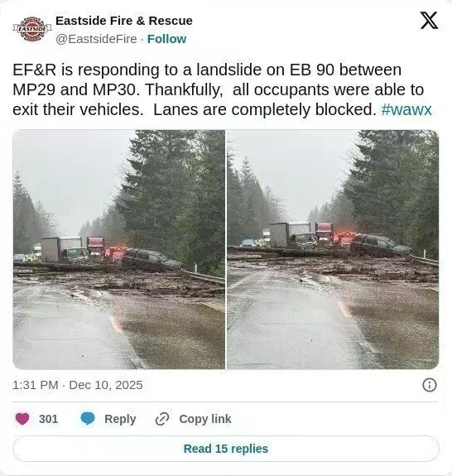The width and height of the screenshot is (452, 476).
Task: Click the red semi truck in the left photo
Action: [x=96, y=247]
